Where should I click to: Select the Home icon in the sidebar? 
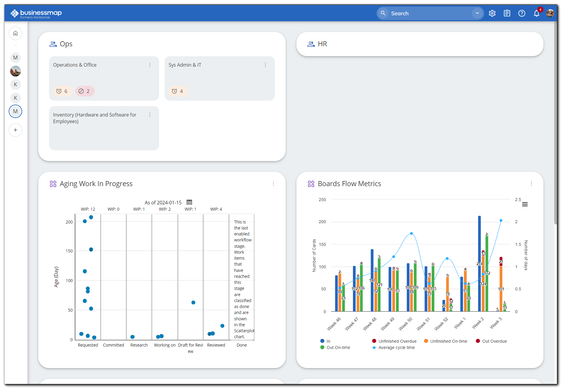click(15, 33)
